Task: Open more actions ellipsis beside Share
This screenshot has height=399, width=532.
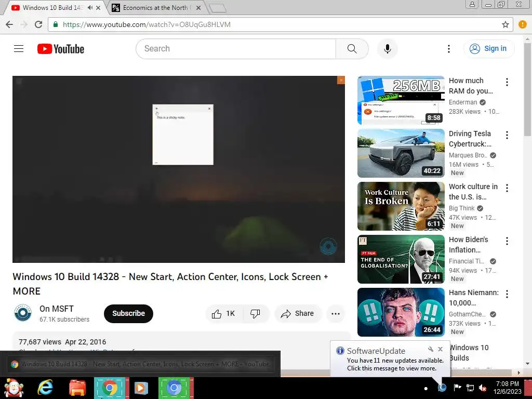Action: pos(336,314)
